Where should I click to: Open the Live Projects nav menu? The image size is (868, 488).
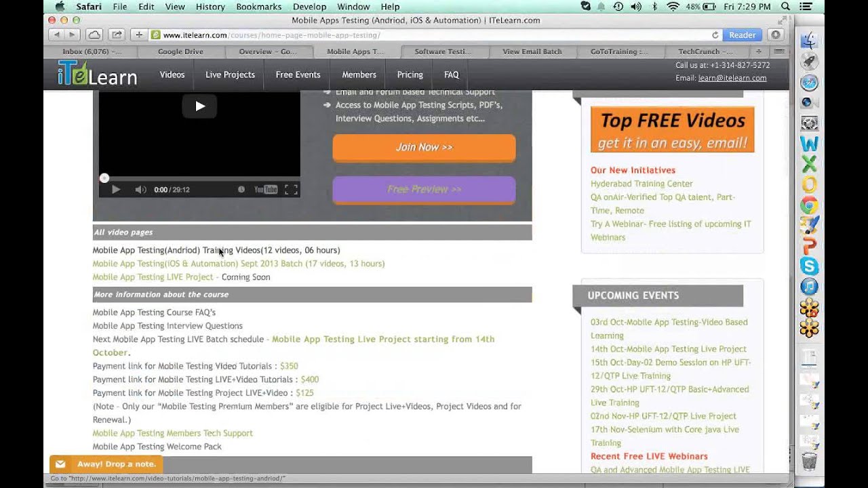230,75
